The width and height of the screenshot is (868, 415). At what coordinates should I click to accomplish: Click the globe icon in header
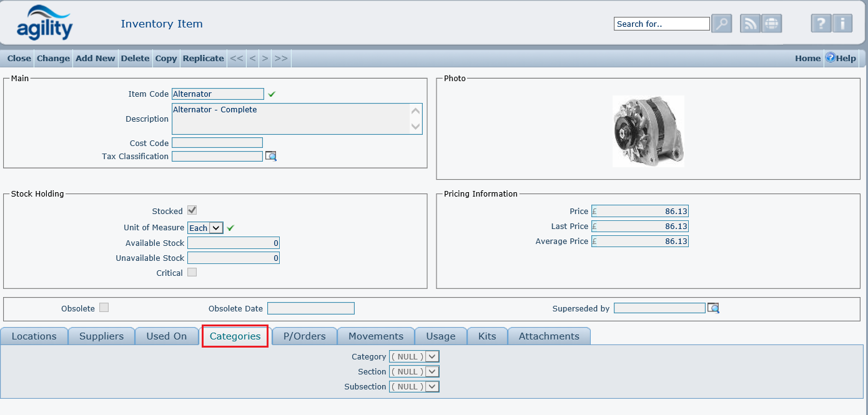772,24
